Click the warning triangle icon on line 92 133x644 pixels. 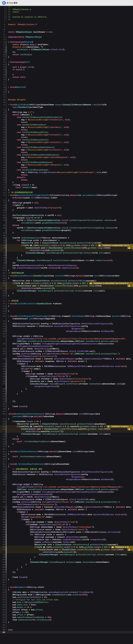(100, 245)
